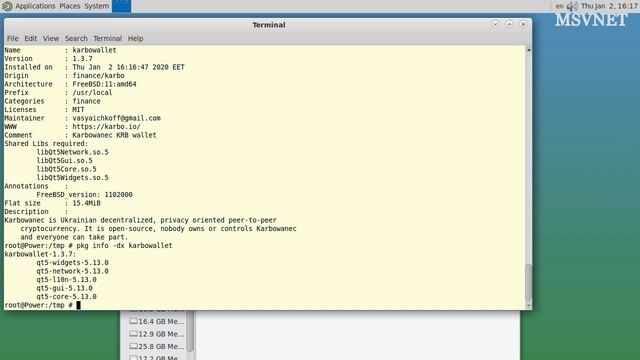Click the last shell prompt with the cursor
The width and height of the screenshot is (640, 360).
42,305
